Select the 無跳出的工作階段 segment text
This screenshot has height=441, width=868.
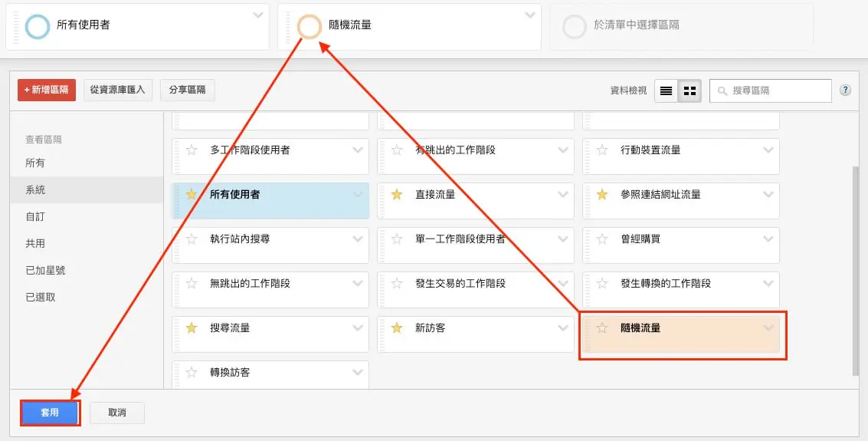[x=251, y=284]
